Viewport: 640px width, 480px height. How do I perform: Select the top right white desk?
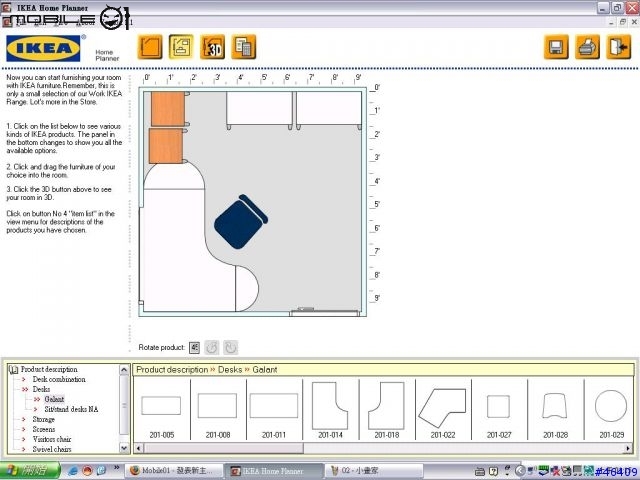pyautogui.click(x=329, y=109)
